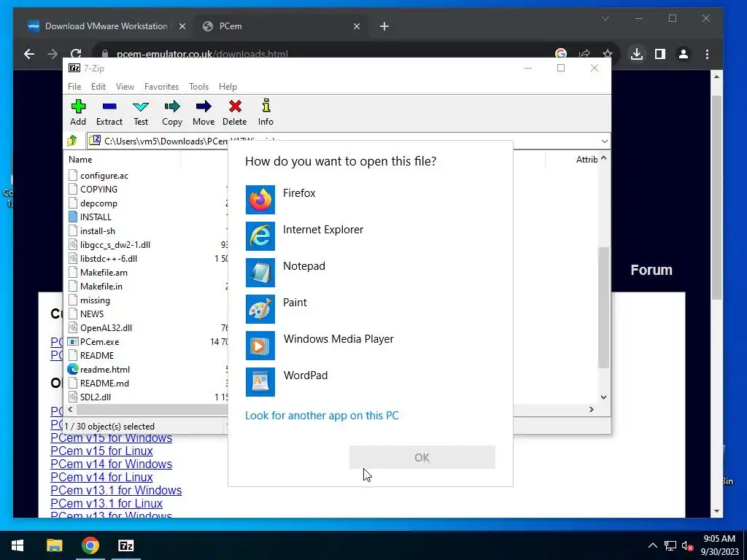
Task: Click the Chrome page vertical scrollbar
Action: coord(716,198)
